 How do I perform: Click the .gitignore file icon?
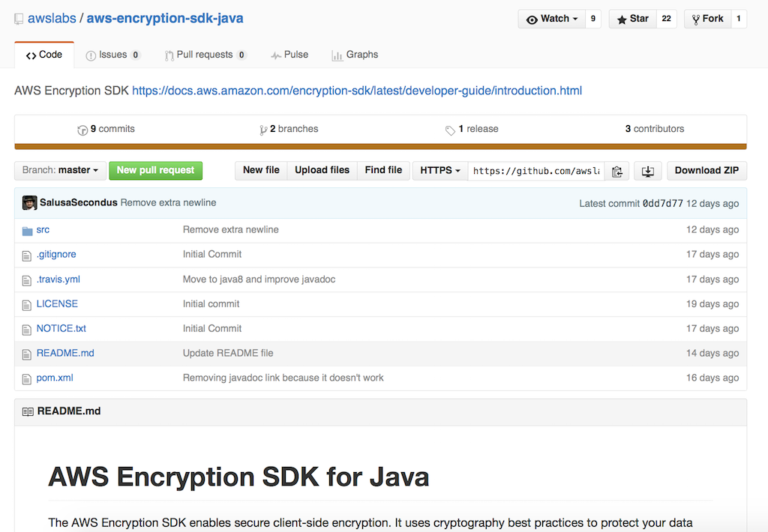tap(26, 256)
